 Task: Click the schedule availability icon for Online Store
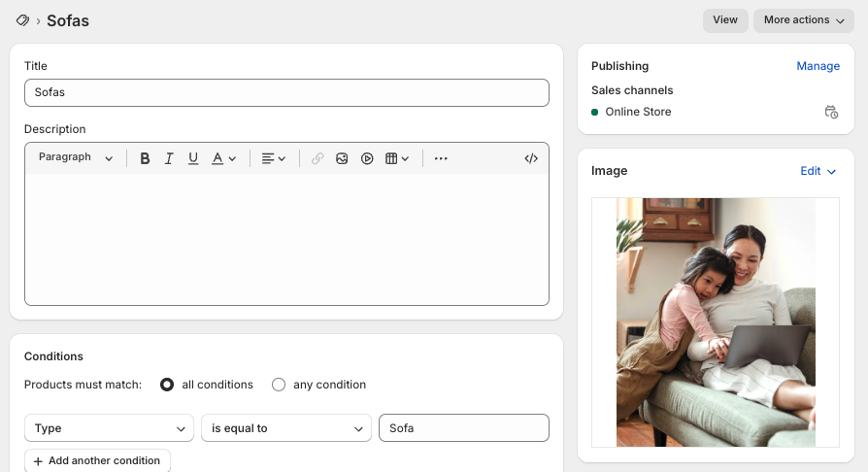pyautogui.click(x=831, y=112)
